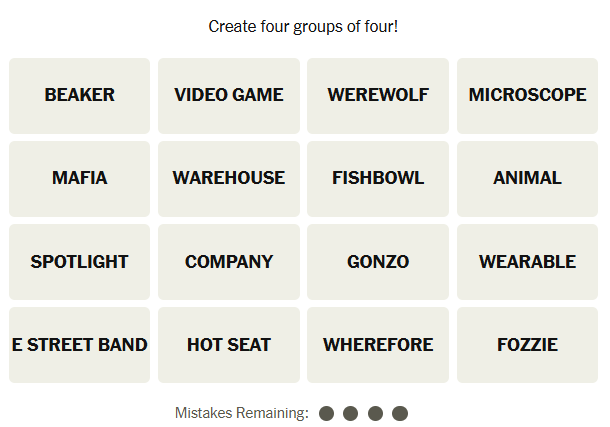Select the HOT SEAT tile

229,345
